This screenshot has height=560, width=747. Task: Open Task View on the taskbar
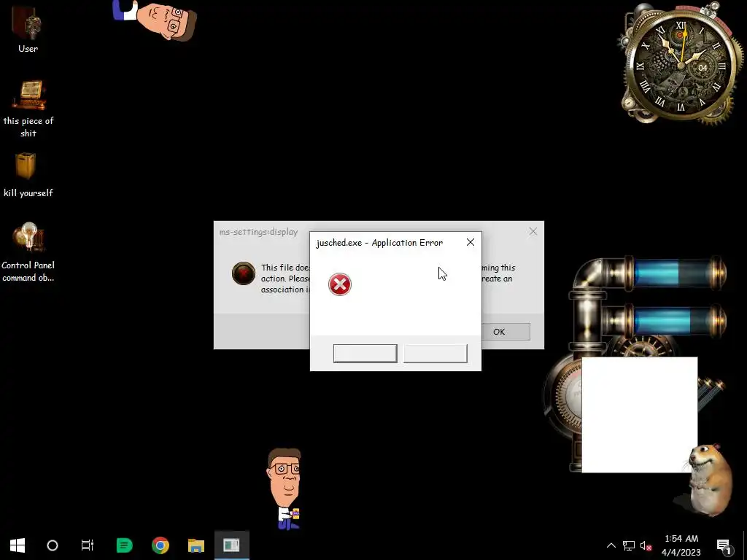(88, 545)
